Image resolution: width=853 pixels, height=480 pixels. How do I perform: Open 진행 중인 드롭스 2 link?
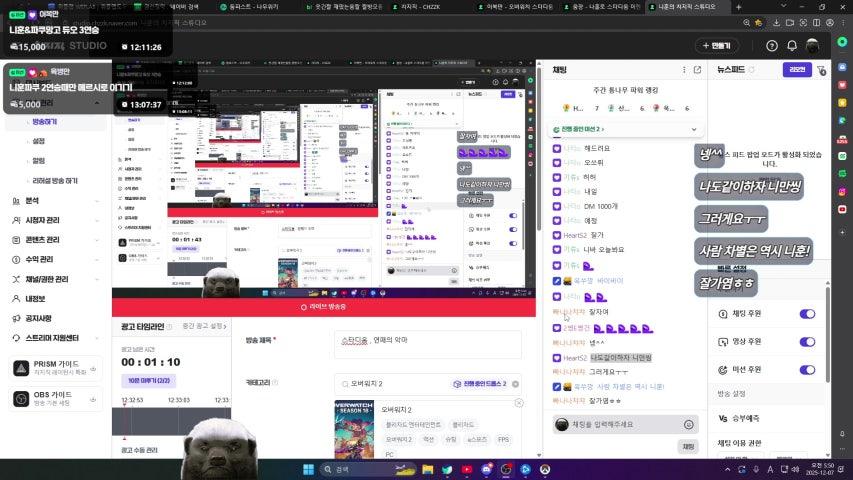click(480, 384)
